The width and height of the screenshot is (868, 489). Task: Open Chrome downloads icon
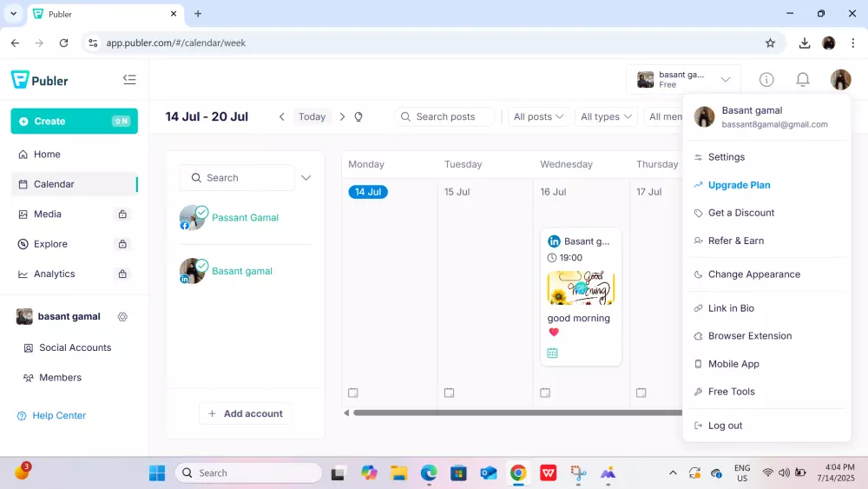click(x=805, y=43)
